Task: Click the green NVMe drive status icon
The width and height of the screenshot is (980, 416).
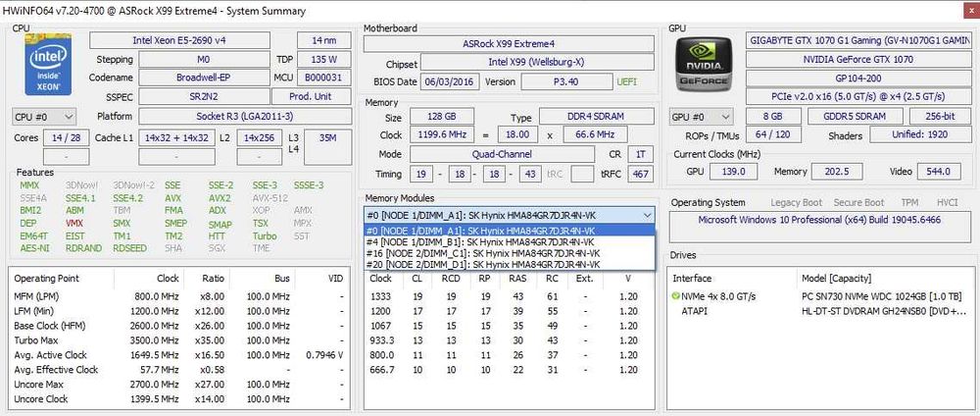Action: [x=675, y=296]
